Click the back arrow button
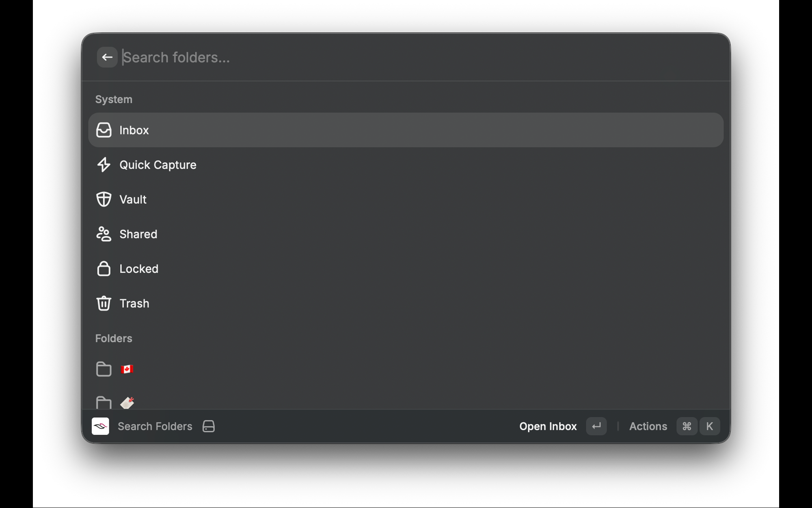The image size is (812, 508). pos(107,57)
